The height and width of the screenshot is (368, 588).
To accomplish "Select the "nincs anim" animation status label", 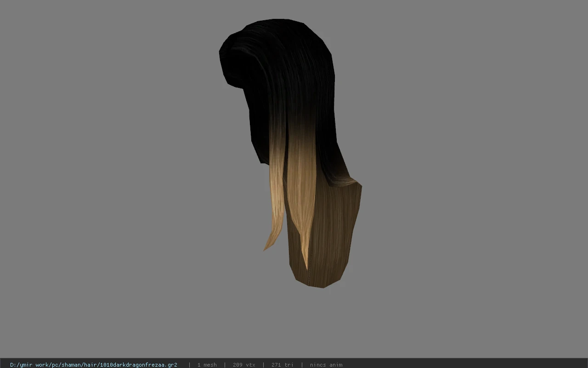I will tap(326, 365).
